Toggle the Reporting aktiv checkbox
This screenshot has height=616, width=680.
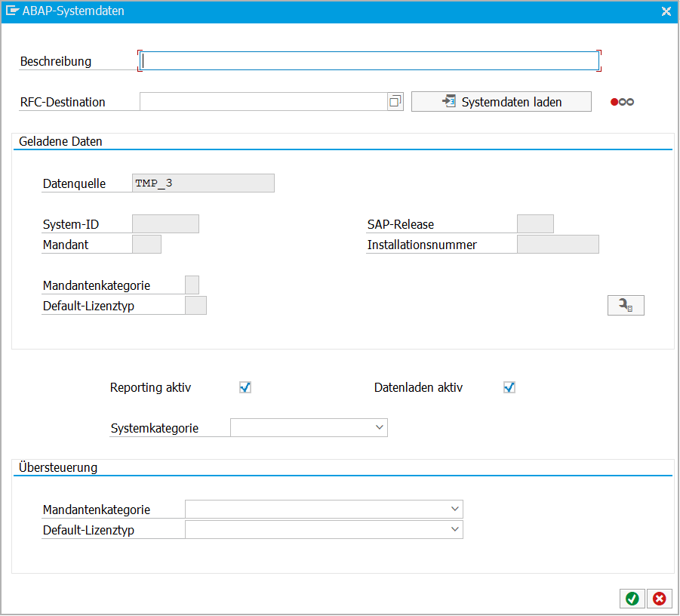[245, 387]
